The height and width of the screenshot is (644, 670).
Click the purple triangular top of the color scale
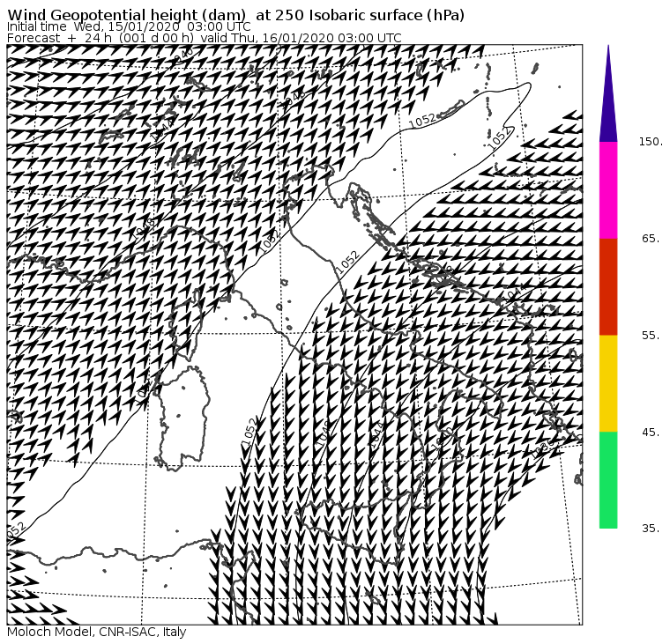coord(608,93)
